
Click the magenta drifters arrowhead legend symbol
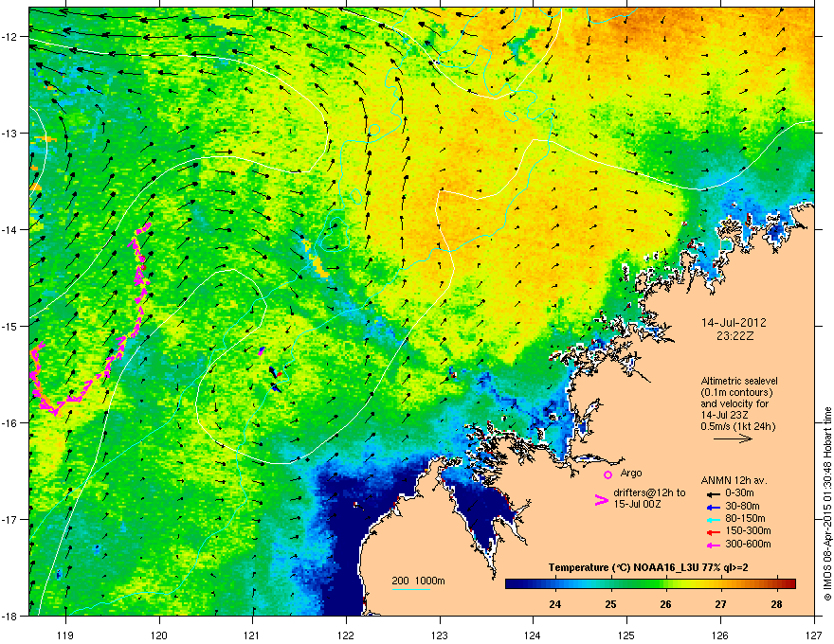(x=601, y=500)
